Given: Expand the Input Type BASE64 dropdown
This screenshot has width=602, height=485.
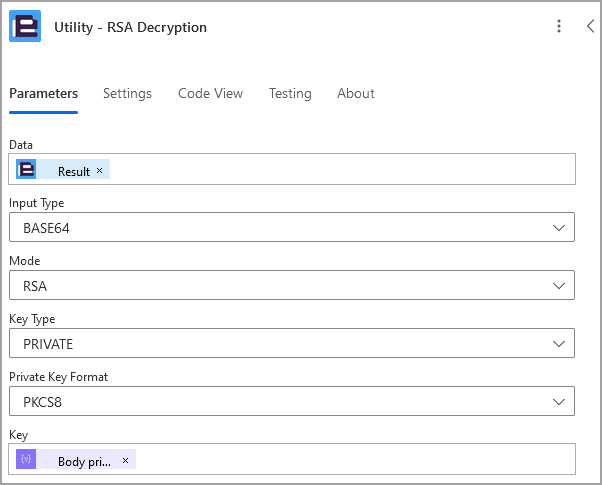Looking at the screenshot, I should (x=292, y=227).
